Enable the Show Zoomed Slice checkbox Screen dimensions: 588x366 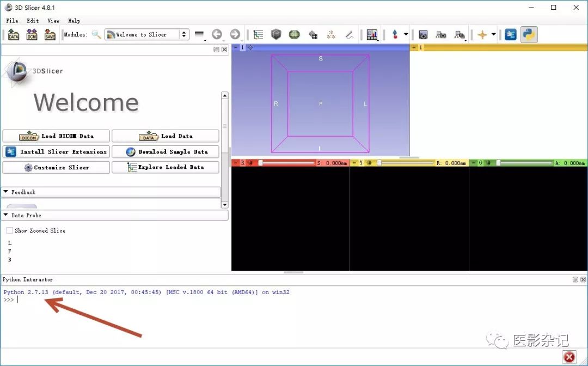tap(10, 230)
